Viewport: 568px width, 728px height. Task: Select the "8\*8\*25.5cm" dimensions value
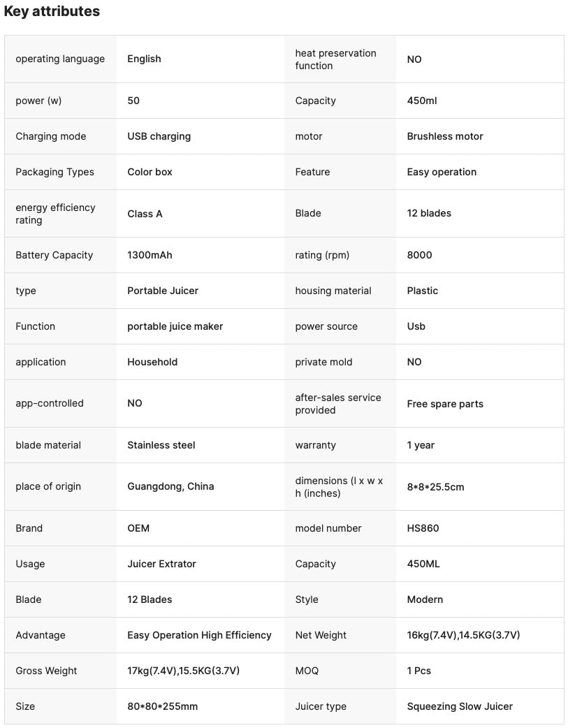[435, 487]
